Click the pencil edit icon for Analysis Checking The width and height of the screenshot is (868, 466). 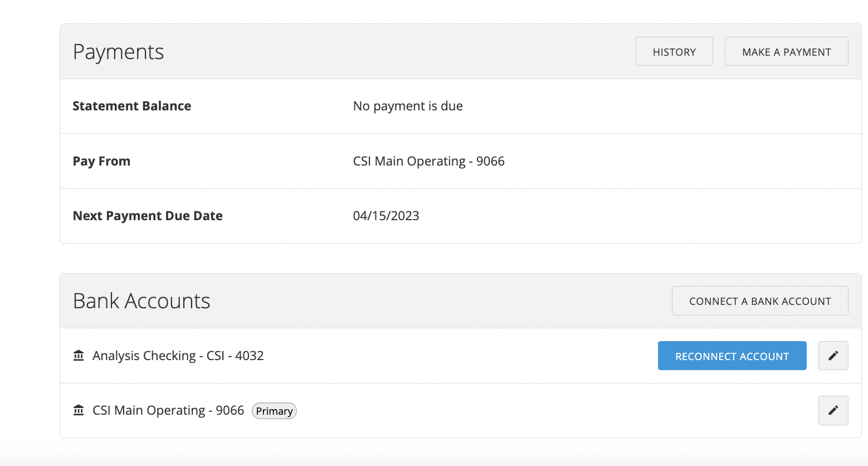833,356
